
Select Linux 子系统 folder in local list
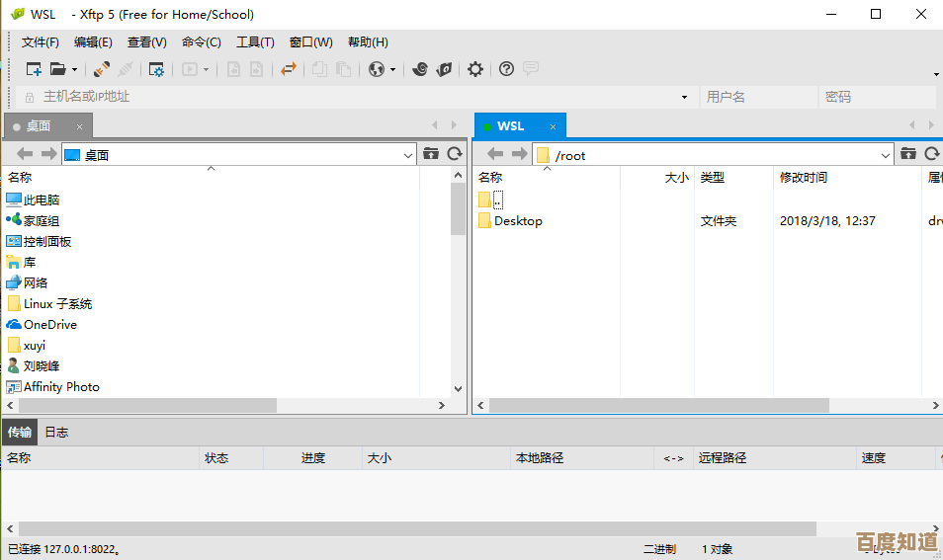(57, 304)
